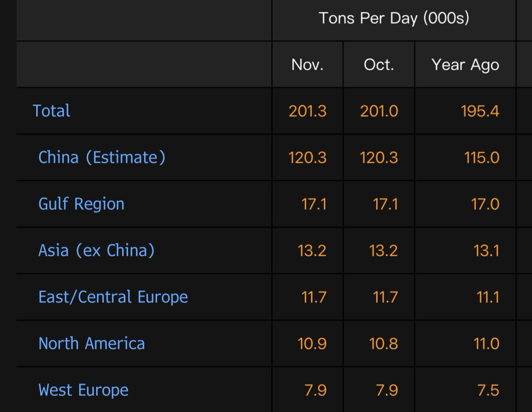Select the Gulf Region row label
This screenshot has width=532, height=412.
81,204
